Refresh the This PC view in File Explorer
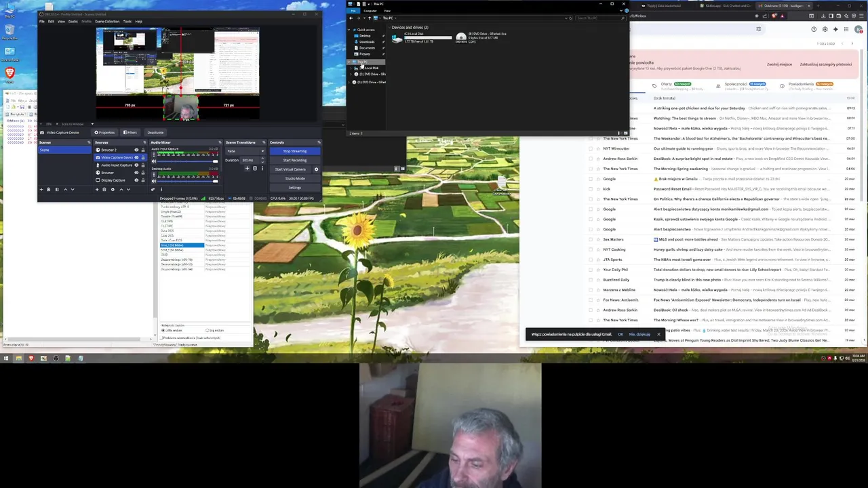The image size is (868, 488). 570,18
